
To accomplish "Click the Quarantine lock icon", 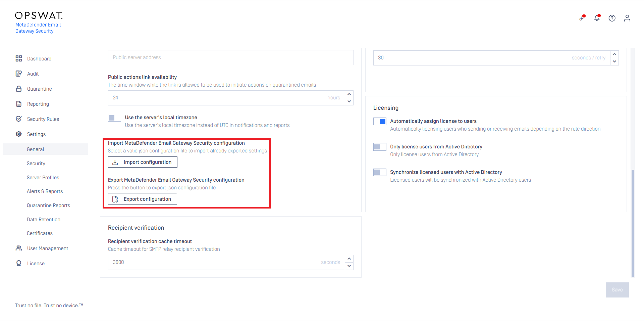I will tap(19, 89).
